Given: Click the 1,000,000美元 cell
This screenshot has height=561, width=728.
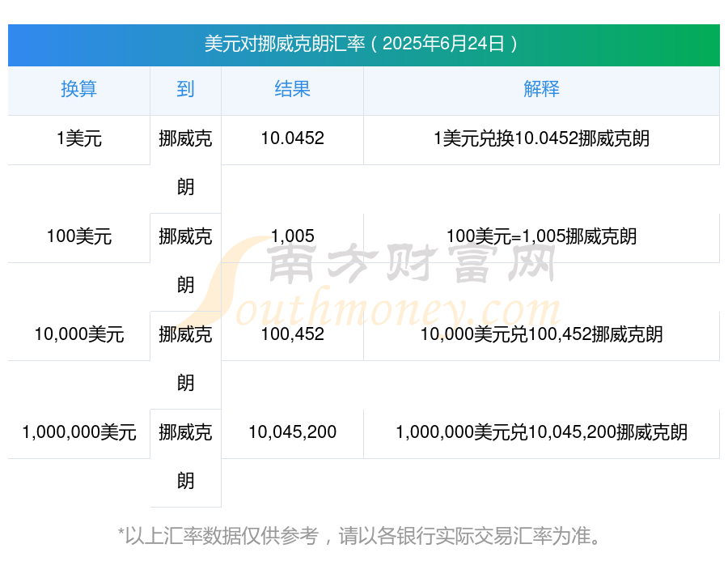Looking at the screenshot, I should click(x=79, y=432).
